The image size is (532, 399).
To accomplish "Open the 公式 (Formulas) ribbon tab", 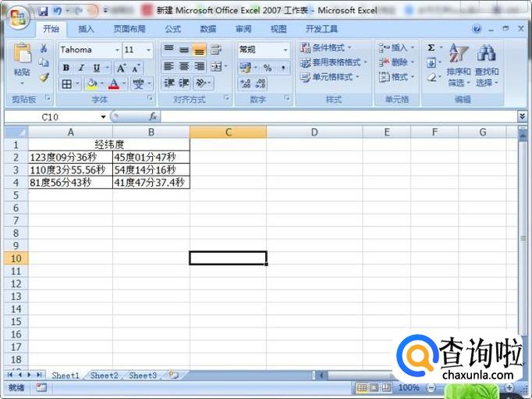I will tap(172, 29).
